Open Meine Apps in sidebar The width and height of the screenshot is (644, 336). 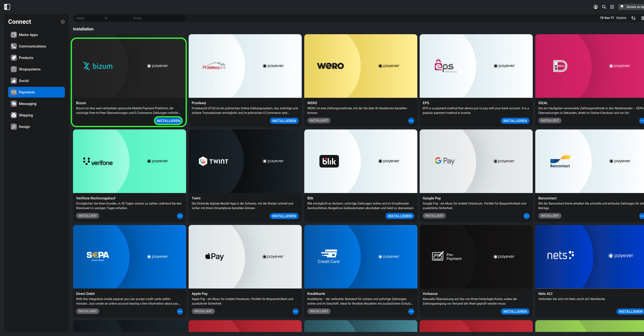pyautogui.click(x=37, y=35)
